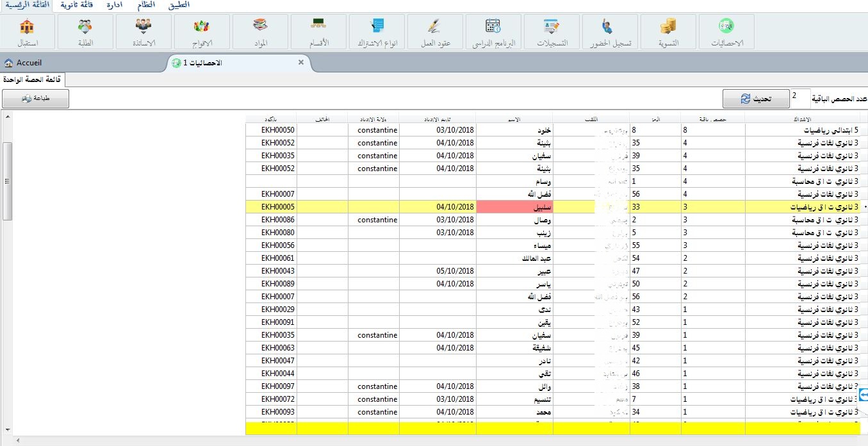The height and width of the screenshot is (446, 868).
Task: Open the الاحصائيات statistics toolbar icon
Action: (x=726, y=31)
